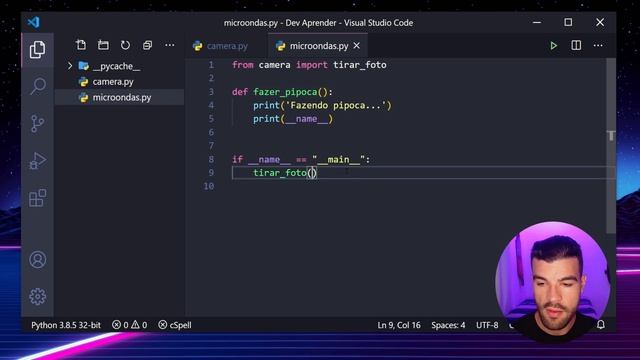
Task: Run the Python file with play button
Action: [x=553, y=46]
